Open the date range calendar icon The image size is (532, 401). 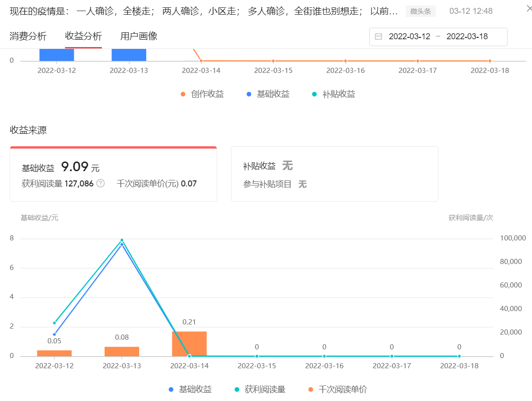pos(379,36)
